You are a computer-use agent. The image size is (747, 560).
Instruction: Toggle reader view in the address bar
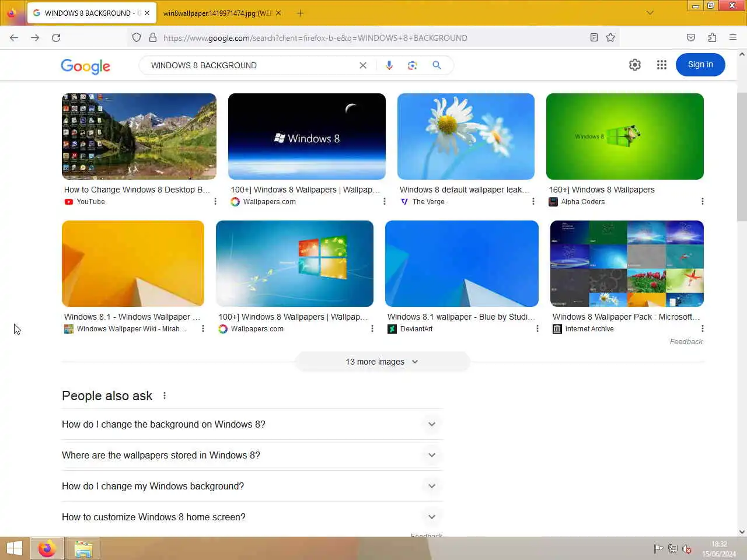[x=594, y=37]
